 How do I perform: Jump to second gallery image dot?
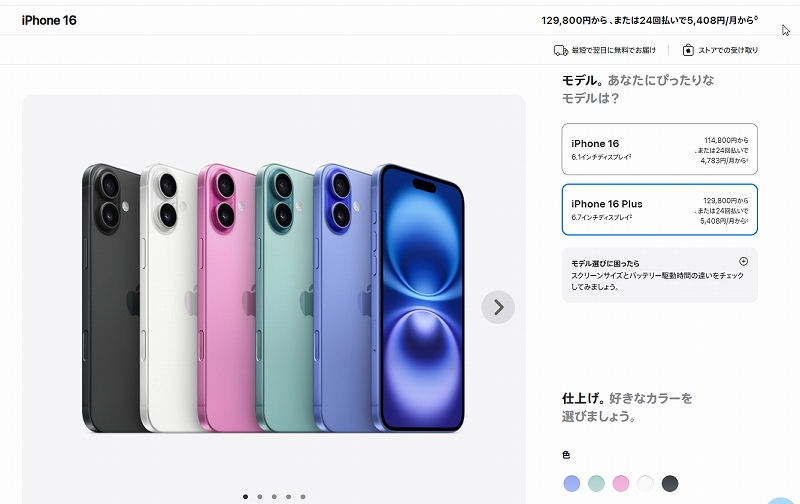(x=260, y=496)
